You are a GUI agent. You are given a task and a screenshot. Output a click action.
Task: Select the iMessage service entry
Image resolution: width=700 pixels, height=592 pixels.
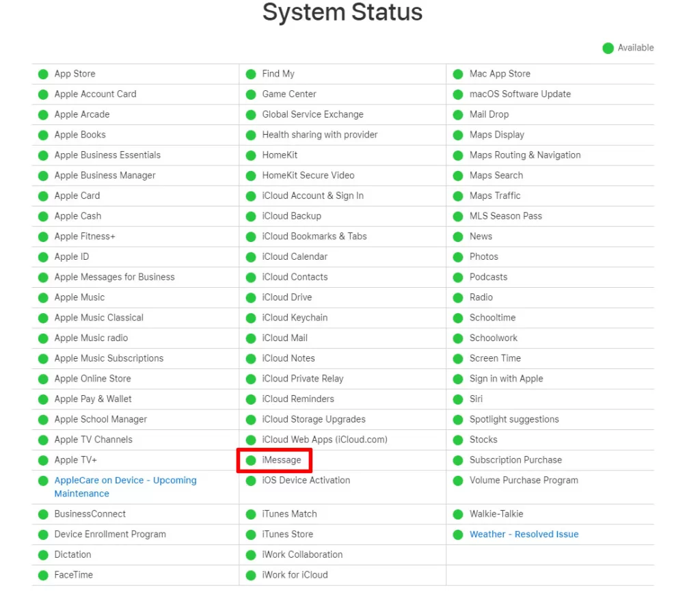pos(281,460)
